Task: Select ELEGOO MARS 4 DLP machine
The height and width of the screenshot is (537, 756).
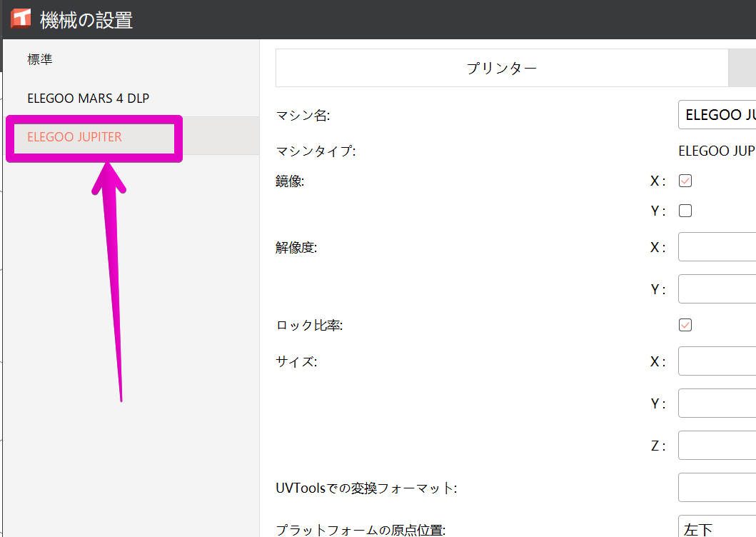Action: (131, 98)
